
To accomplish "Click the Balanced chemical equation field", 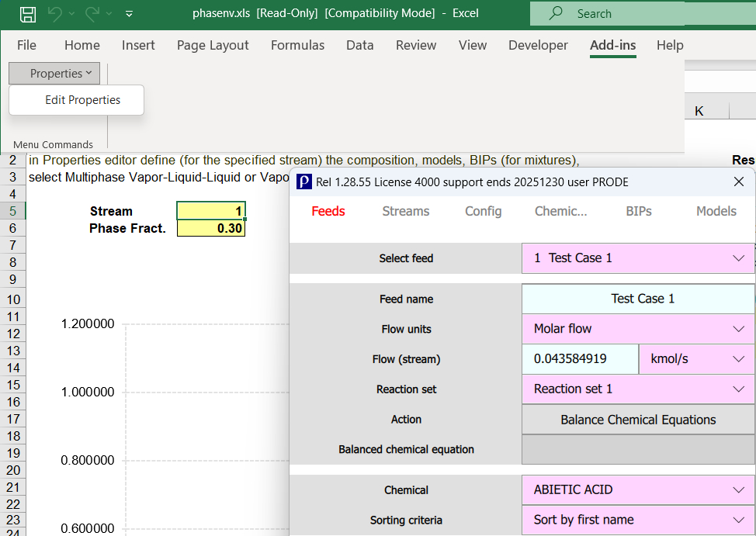I will (x=638, y=449).
